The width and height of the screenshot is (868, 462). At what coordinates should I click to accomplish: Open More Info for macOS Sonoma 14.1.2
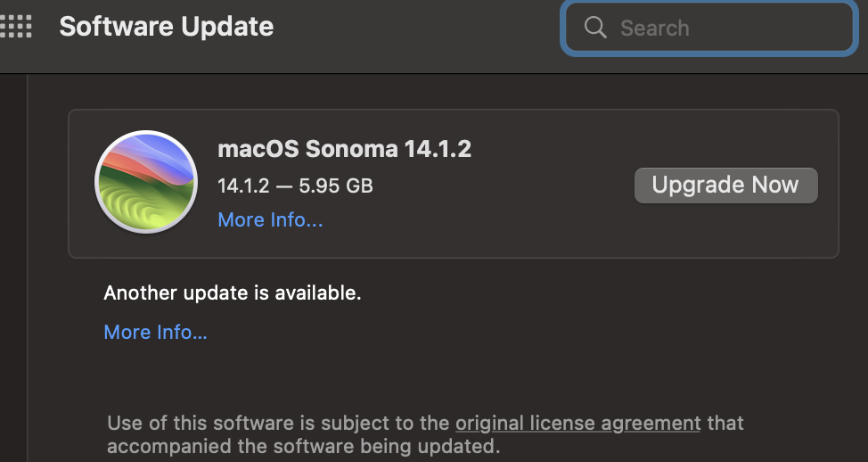[x=270, y=219]
